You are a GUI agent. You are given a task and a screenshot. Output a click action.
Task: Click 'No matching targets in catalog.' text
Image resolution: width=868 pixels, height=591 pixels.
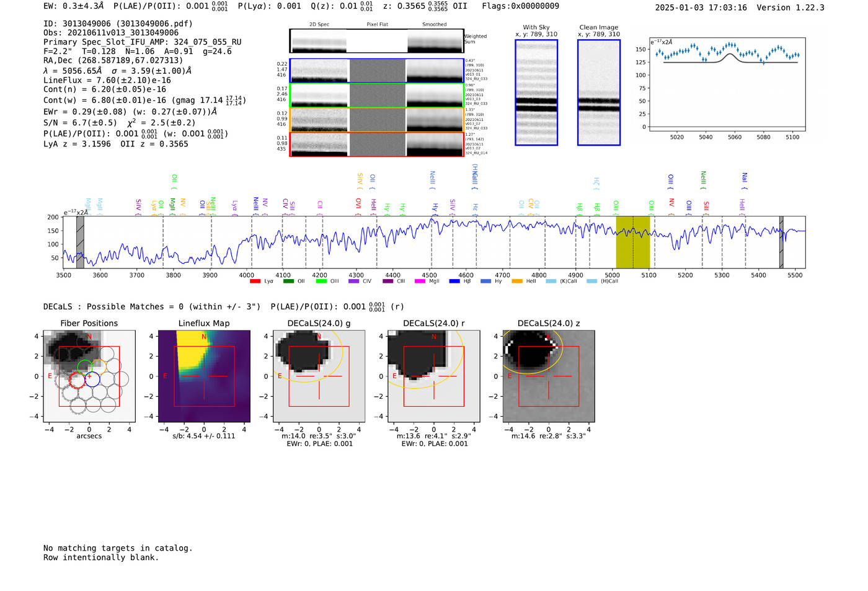pos(118,548)
